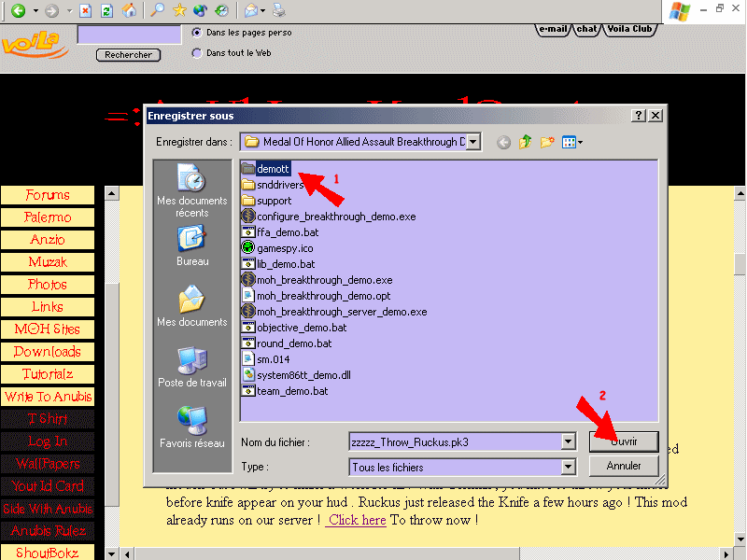The height and width of the screenshot is (560, 747).
Task: Select system86tt_demo.dll file
Action: (x=296, y=375)
